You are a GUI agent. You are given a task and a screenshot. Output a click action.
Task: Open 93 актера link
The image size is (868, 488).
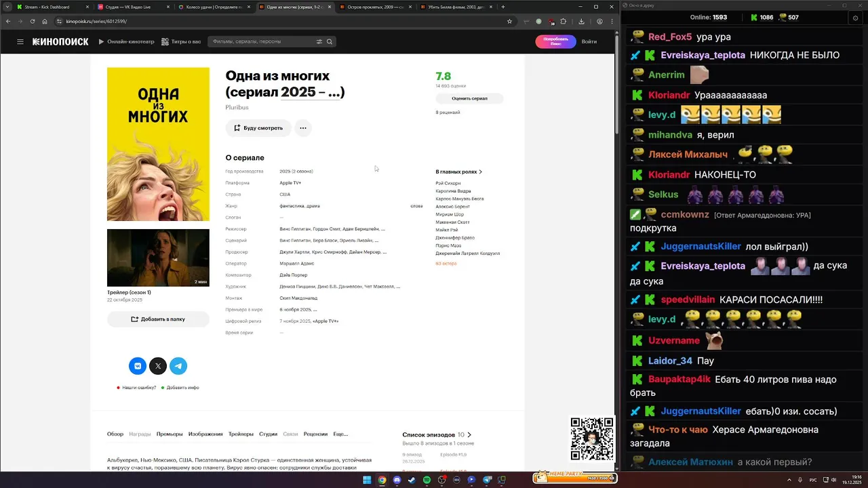tap(446, 264)
